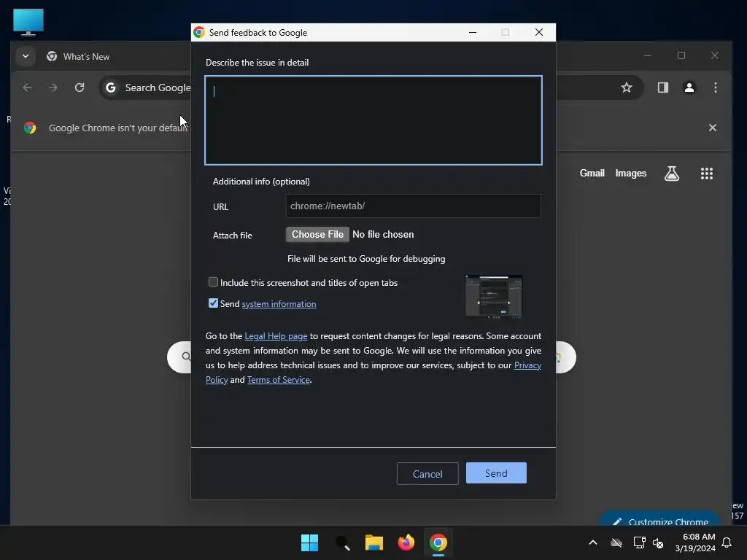The height and width of the screenshot is (560, 747).
Task: Open the screenshot preview thumbnail
Action: (x=494, y=296)
